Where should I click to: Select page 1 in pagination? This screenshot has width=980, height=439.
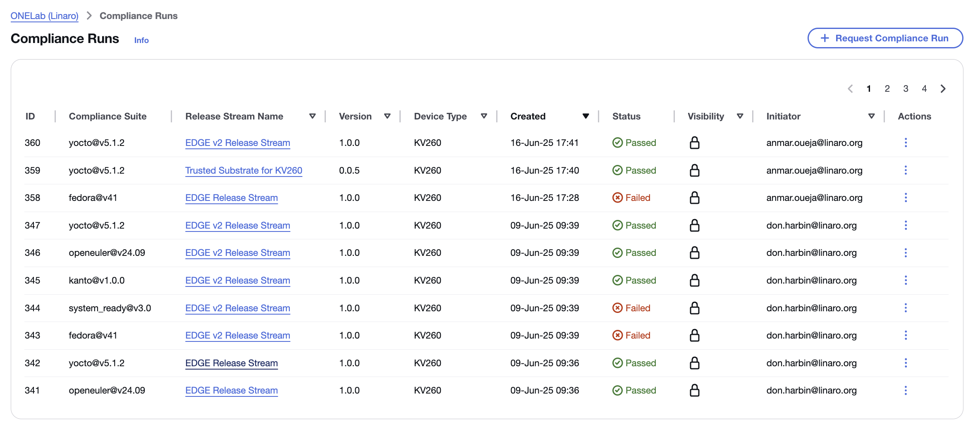(x=869, y=88)
